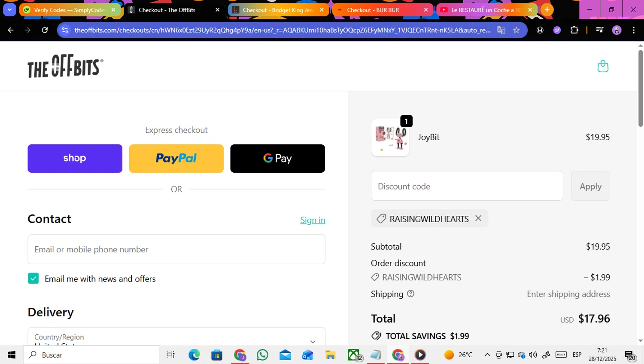
Task: Click the Sign in link
Action: coord(313,220)
